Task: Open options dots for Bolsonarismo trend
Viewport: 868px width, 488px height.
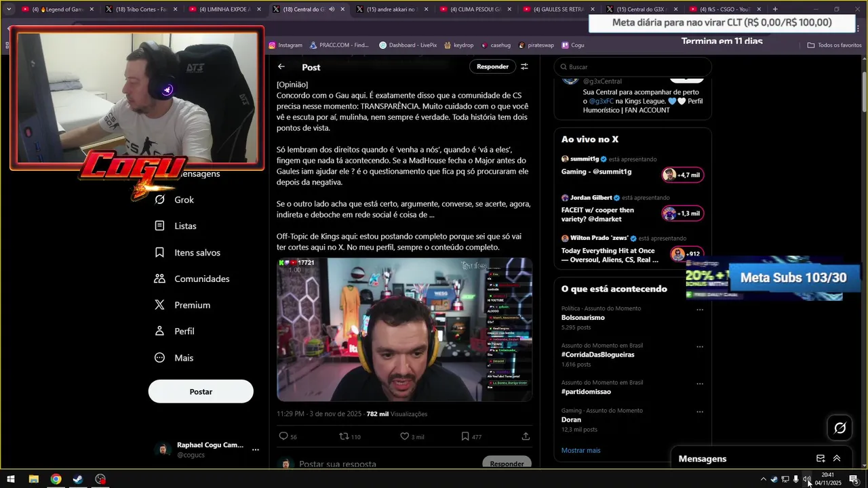Action: point(700,310)
